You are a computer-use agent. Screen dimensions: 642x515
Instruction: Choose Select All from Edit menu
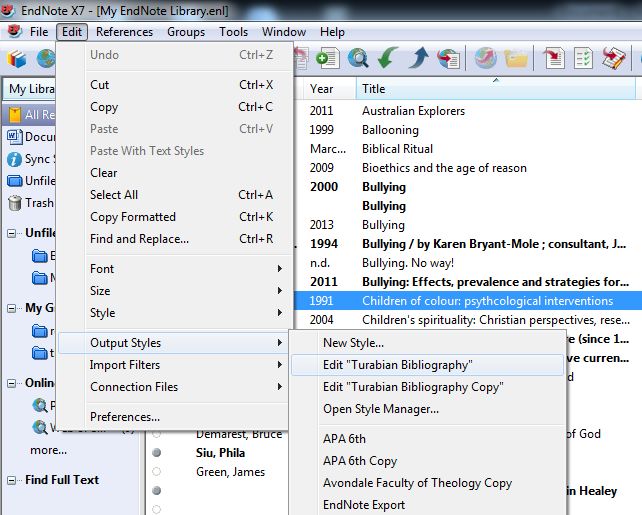click(x=175, y=195)
